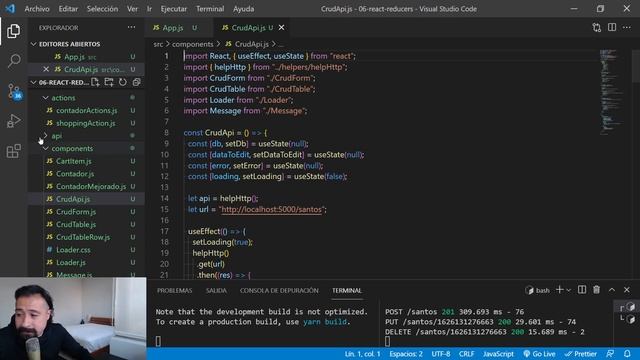Image resolution: width=640 pixels, height=360 pixels.
Task: Open the Terminal menu
Action: [x=210, y=9]
